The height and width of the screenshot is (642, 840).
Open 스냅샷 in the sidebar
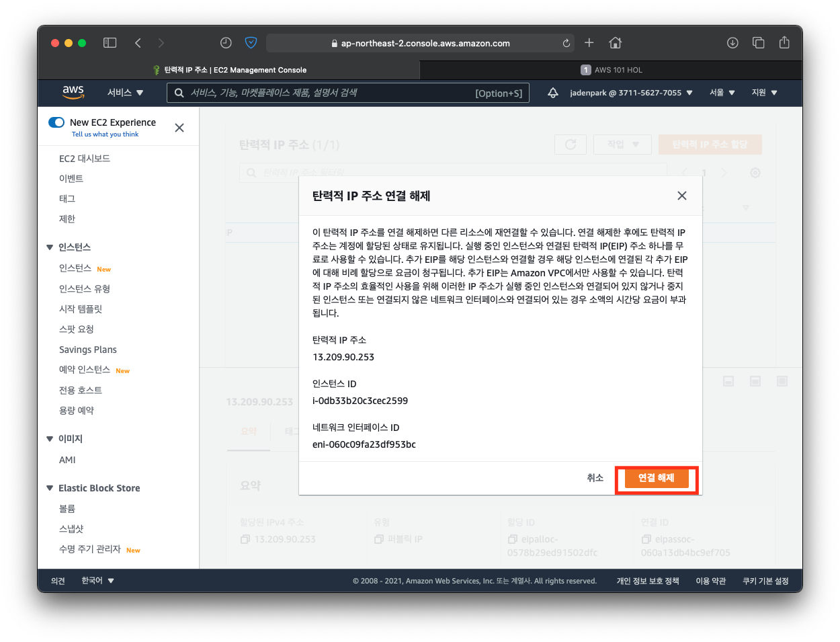tap(71, 529)
